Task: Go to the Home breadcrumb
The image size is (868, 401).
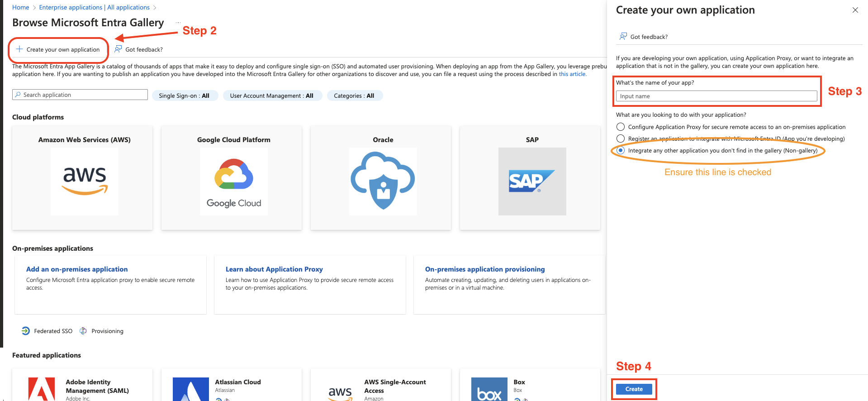Action: coord(21,7)
